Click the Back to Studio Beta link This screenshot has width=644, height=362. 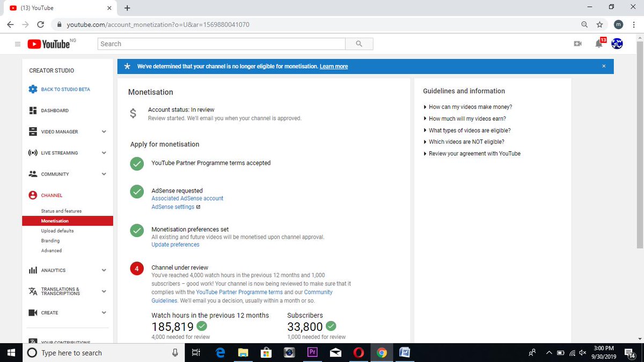(x=65, y=90)
